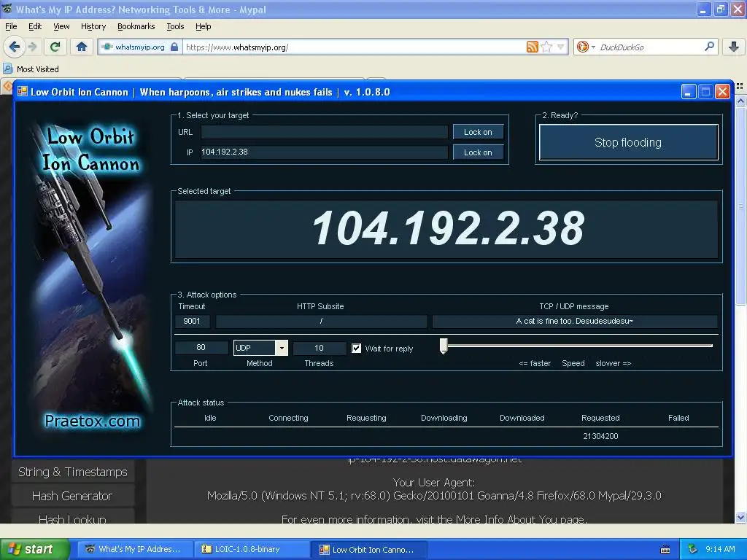Click the search magnifier icon
Viewport: 747px width, 560px height.
pos(709,46)
